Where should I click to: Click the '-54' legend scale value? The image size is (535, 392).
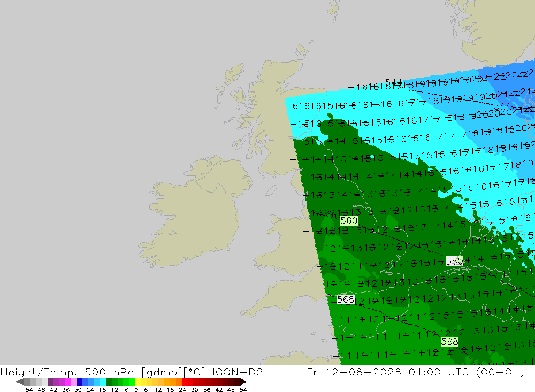coord(27,390)
